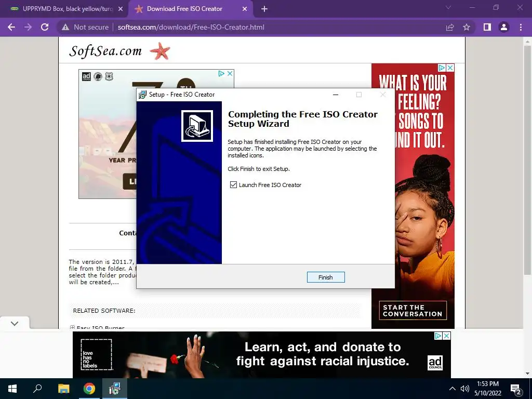Show hidden system tray icons
Screen dimensions: 532x399
(453, 389)
